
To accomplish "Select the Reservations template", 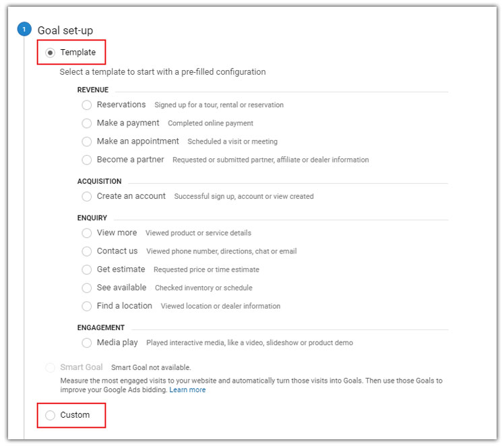I will [x=86, y=105].
